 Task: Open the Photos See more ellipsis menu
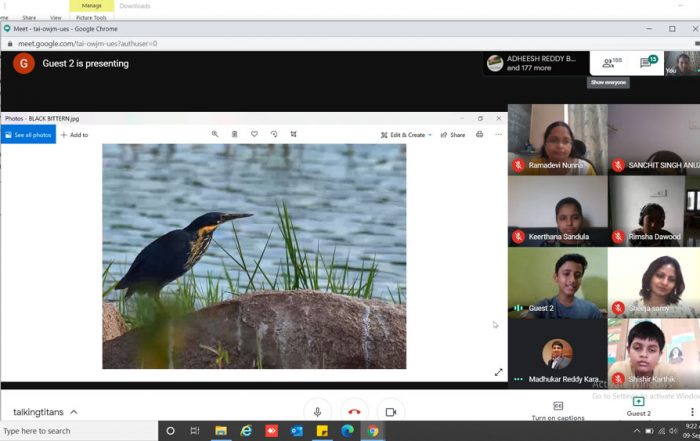pyautogui.click(x=499, y=134)
